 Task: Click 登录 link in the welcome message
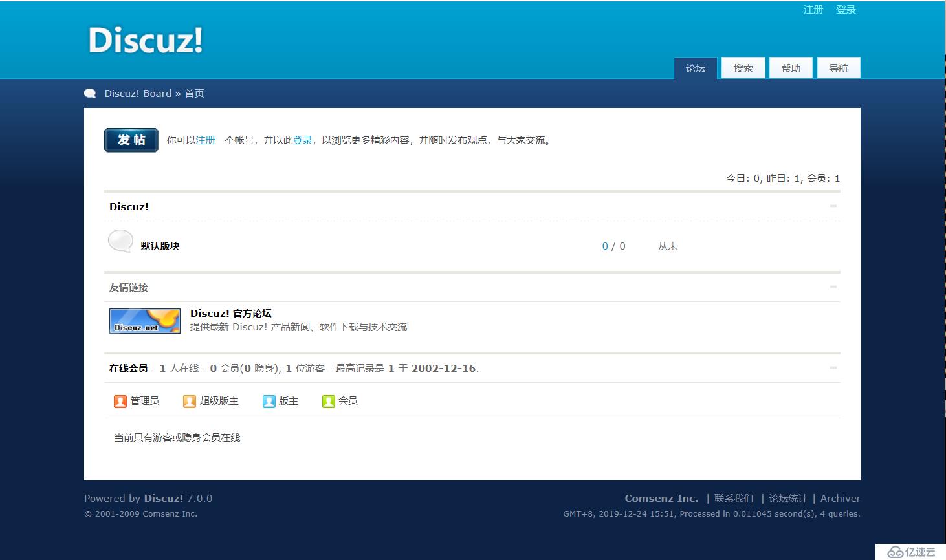point(302,140)
